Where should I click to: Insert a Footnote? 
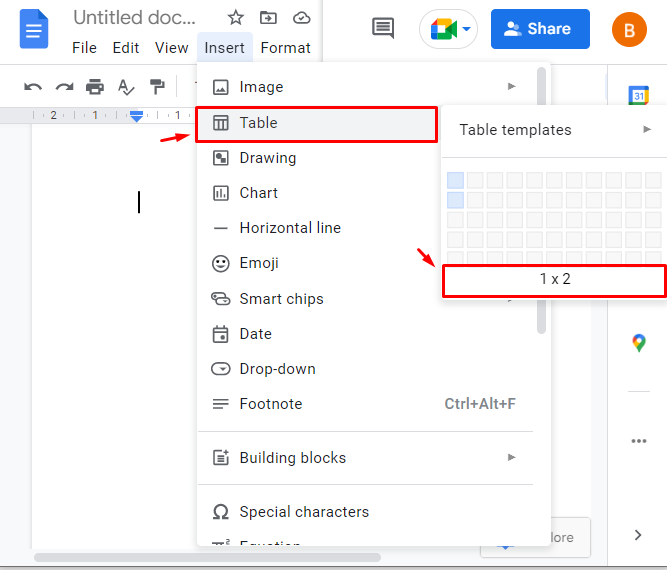click(x=365, y=404)
